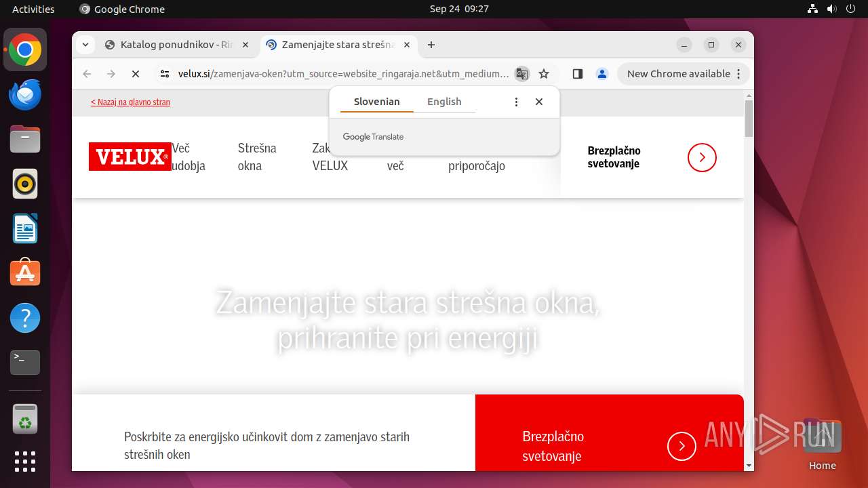
Task: Open Translate options three-dot menu
Action: click(516, 102)
